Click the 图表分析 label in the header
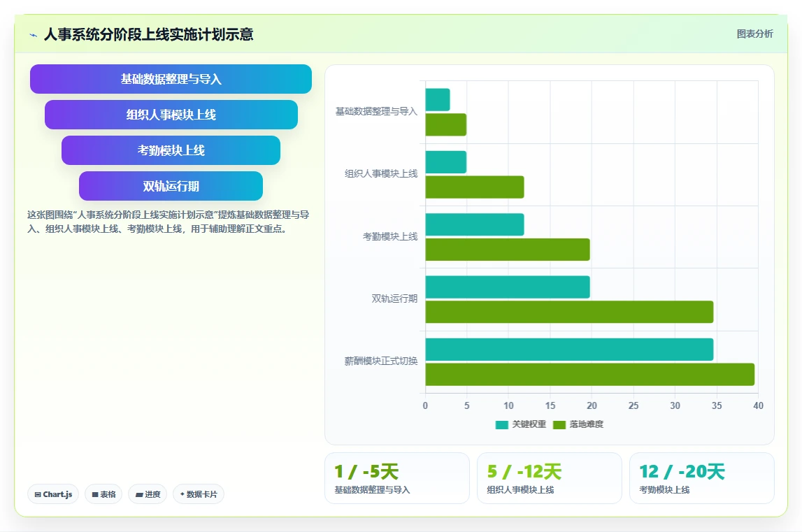Screen dimensions: 802x532 [754, 34]
